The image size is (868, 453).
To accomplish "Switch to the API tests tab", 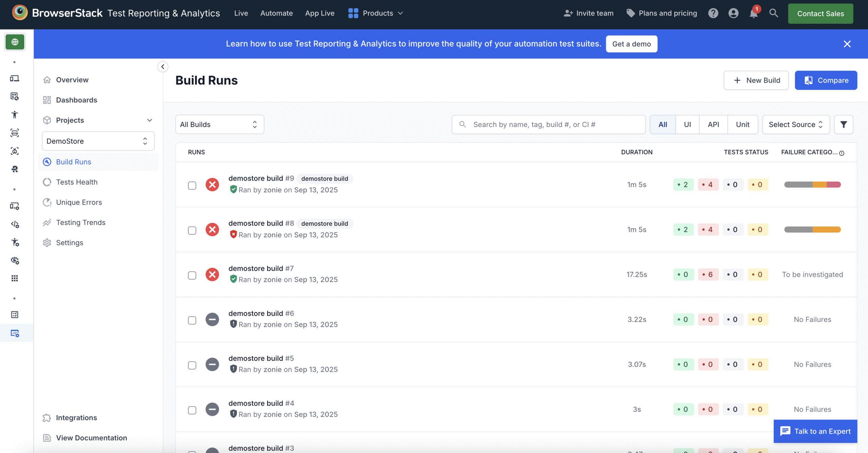I will tap(713, 124).
